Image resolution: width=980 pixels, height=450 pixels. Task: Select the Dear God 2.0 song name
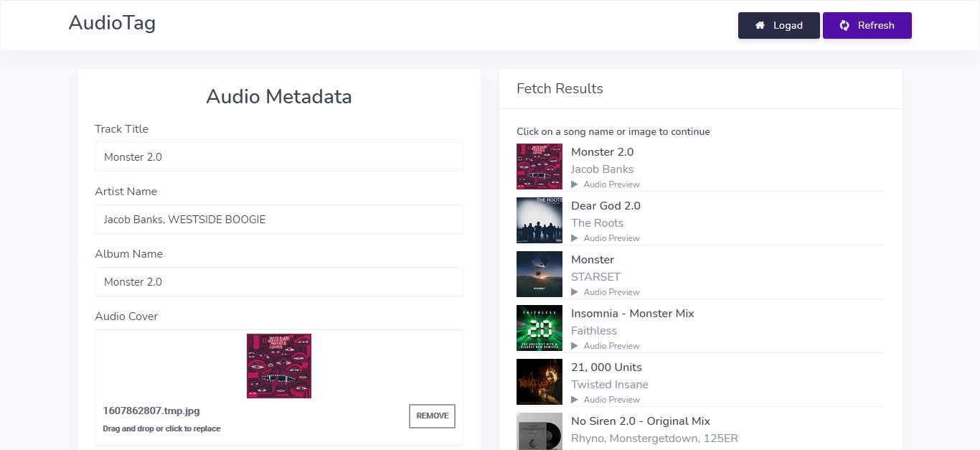coord(606,206)
